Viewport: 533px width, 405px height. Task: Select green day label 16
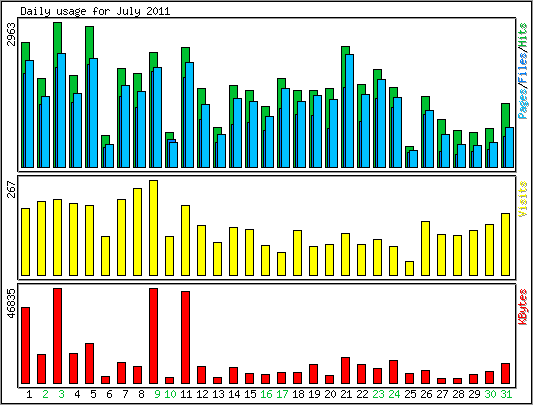coord(266,394)
